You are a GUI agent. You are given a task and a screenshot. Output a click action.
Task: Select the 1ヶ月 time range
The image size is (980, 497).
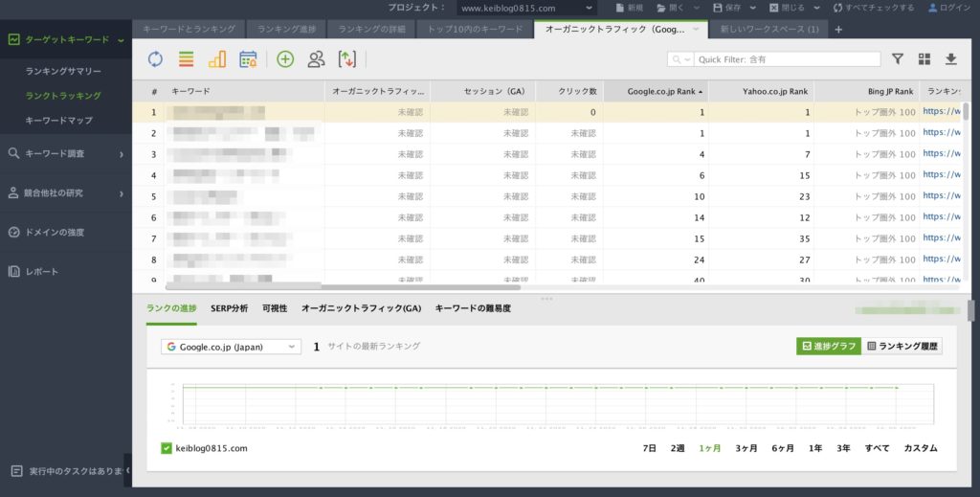pyautogui.click(x=710, y=448)
